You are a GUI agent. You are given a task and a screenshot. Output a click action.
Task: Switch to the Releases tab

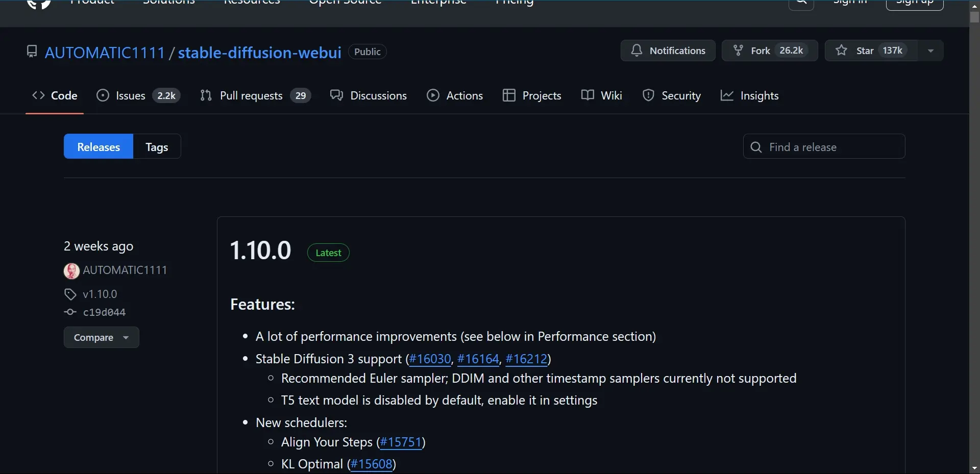(99, 147)
